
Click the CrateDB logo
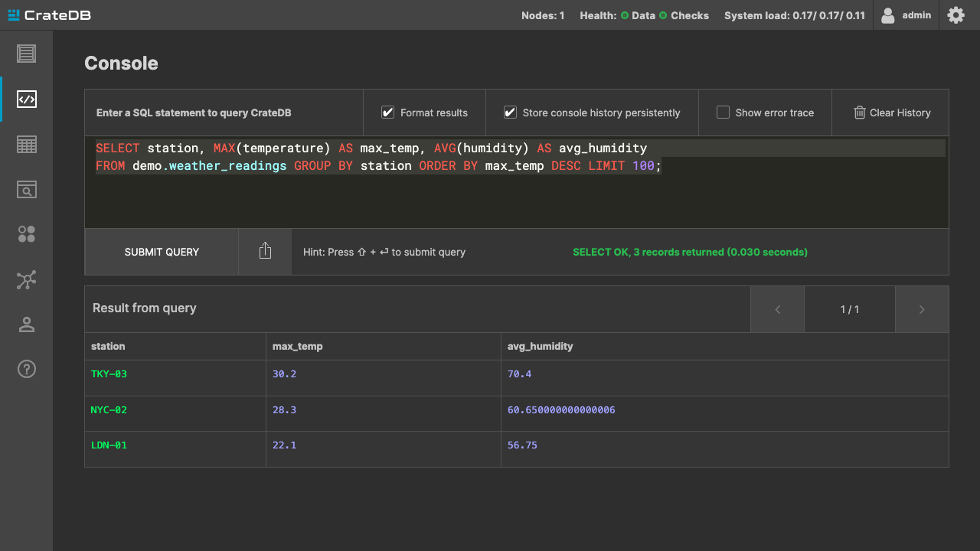(49, 15)
